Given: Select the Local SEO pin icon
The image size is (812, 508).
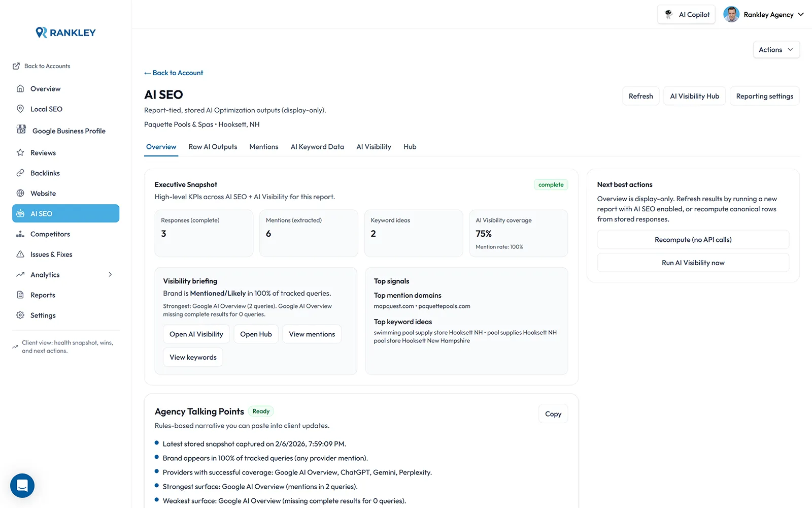Looking at the screenshot, I should point(20,109).
